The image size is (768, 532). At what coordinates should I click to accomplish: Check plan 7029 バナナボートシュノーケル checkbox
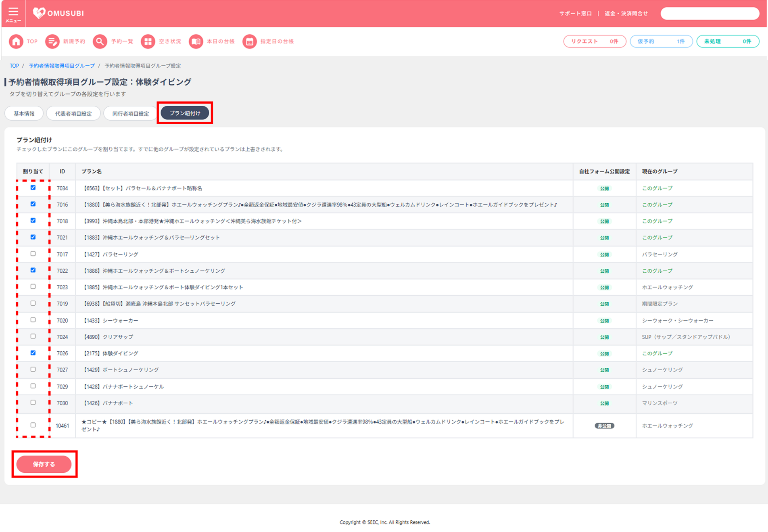33,386
